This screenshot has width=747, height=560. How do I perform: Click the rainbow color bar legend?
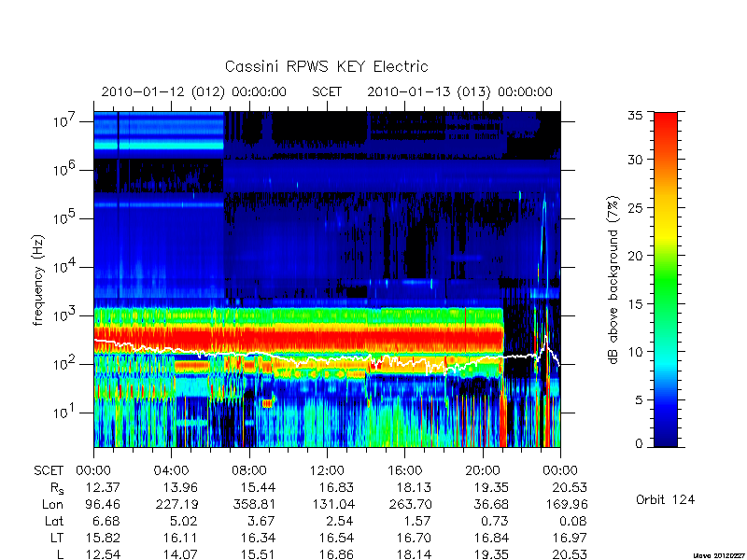click(666, 279)
